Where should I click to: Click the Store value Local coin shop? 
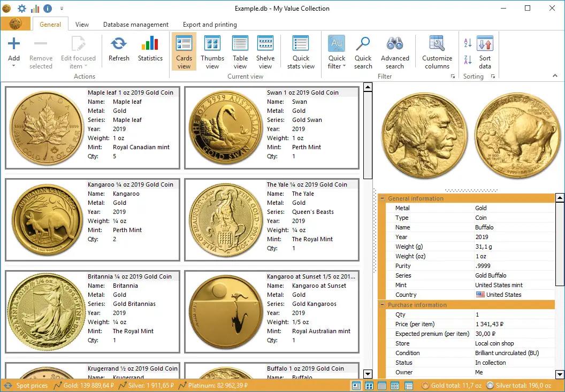[494, 343]
